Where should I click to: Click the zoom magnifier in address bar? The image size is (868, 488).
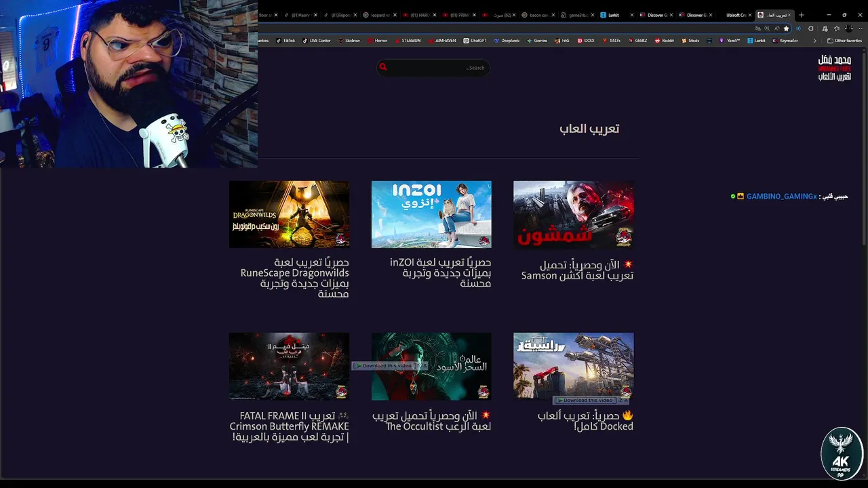coord(767,28)
